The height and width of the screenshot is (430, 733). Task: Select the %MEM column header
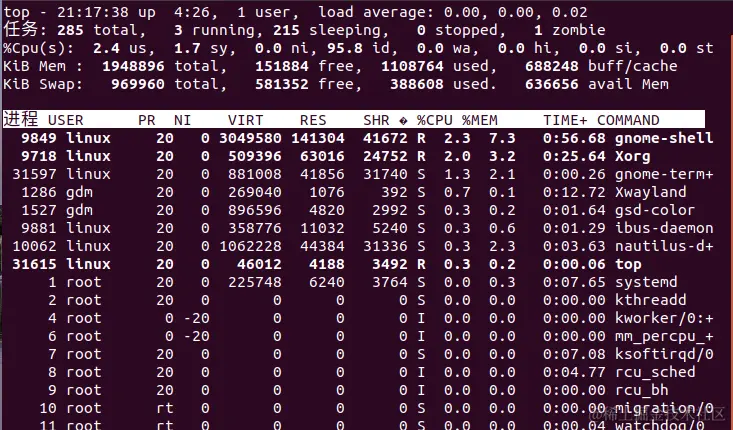pyautogui.click(x=480, y=120)
